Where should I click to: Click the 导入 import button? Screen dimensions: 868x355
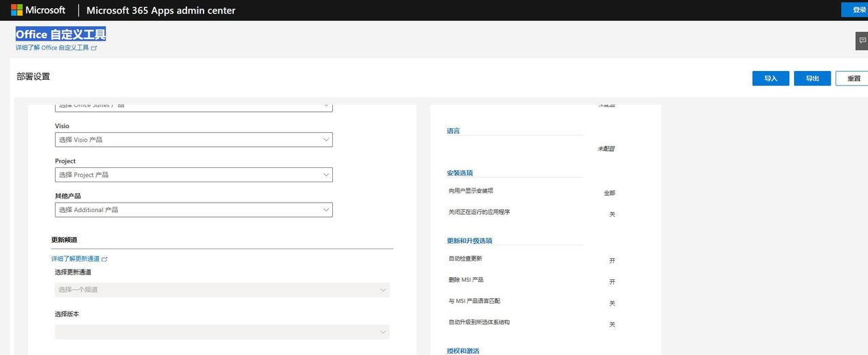[x=771, y=79]
